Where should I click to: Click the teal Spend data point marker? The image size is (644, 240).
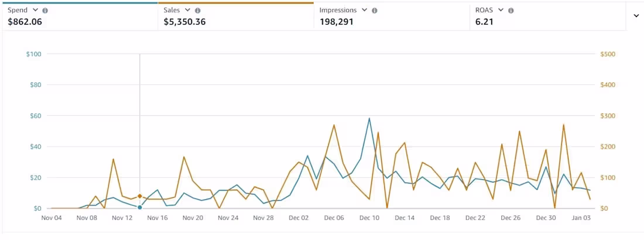coord(139,207)
